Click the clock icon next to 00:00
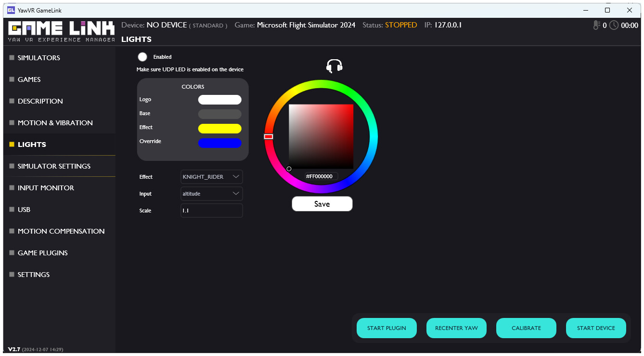 coord(615,25)
